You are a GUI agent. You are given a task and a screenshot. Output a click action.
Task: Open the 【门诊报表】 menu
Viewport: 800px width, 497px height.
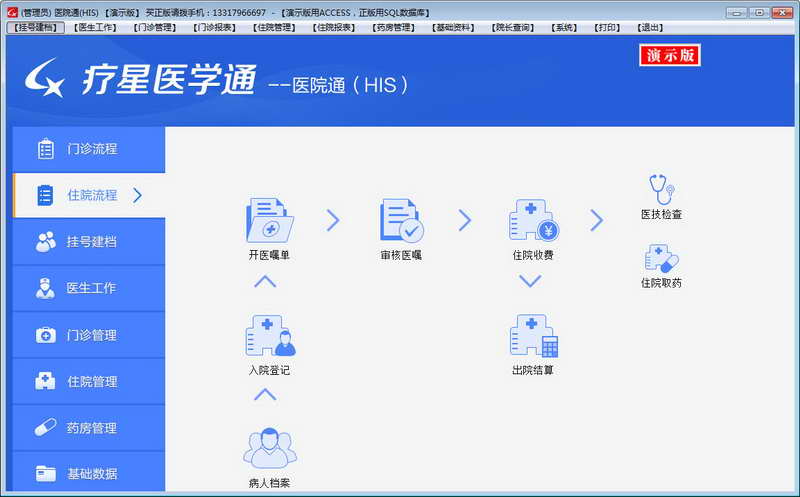click(x=214, y=28)
